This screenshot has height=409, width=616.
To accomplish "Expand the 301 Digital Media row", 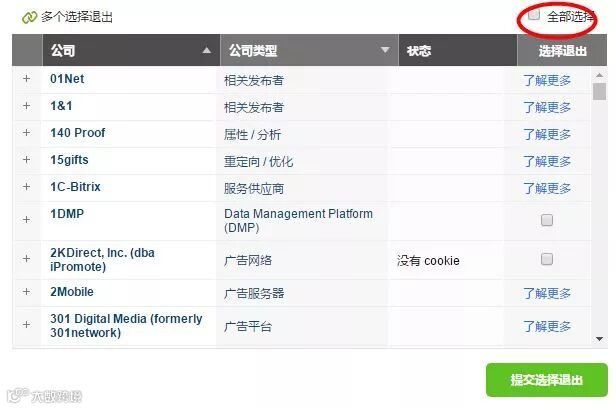I will coord(26,325).
